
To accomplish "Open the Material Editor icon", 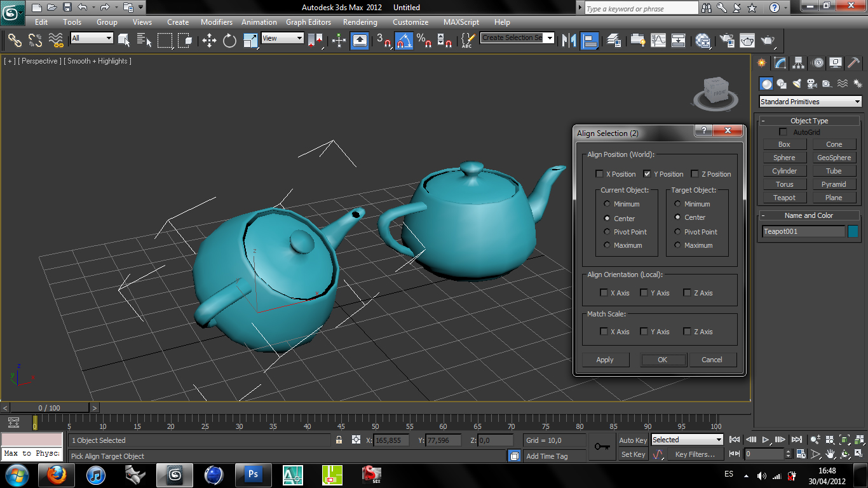I will click(703, 41).
